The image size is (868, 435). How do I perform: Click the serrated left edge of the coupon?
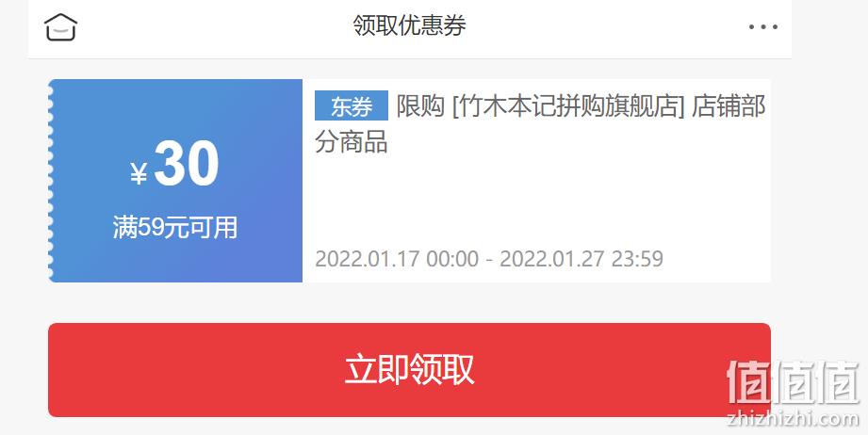coord(51,181)
